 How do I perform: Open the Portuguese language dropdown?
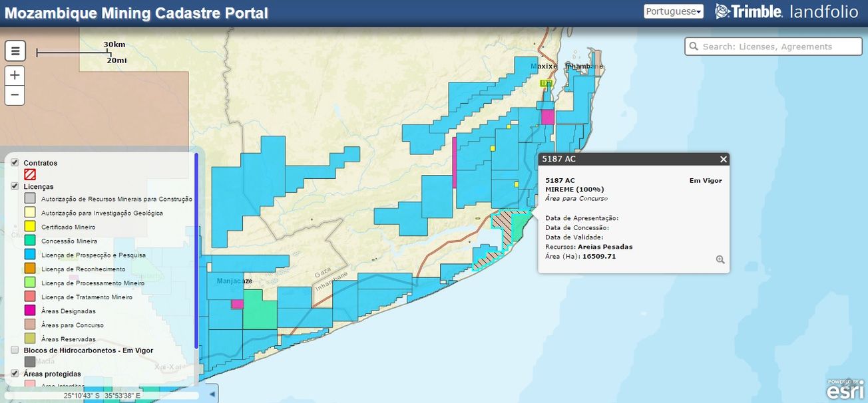click(674, 11)
